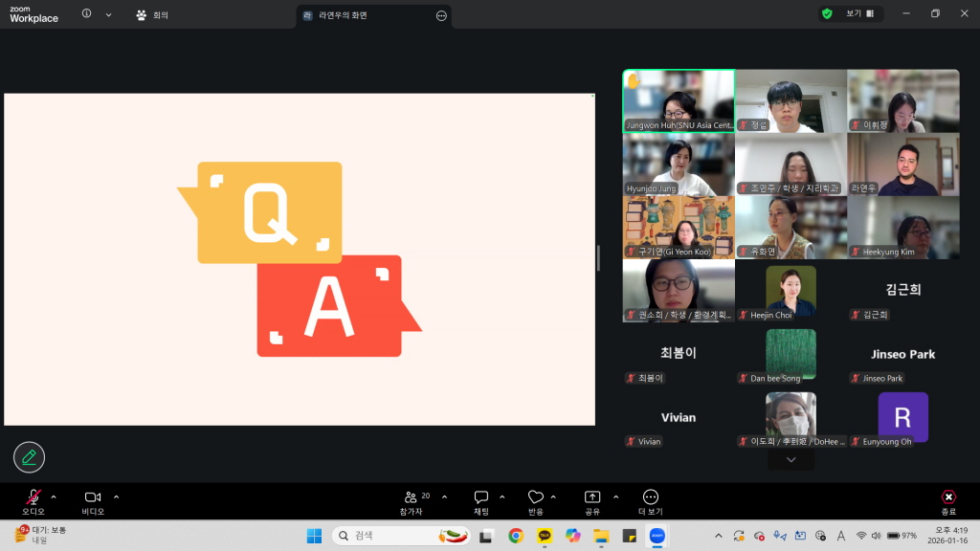Screen dimensions: 980x551
Task: Collapse the video gallery with the down chevron
Action: (x=791, y=459)
